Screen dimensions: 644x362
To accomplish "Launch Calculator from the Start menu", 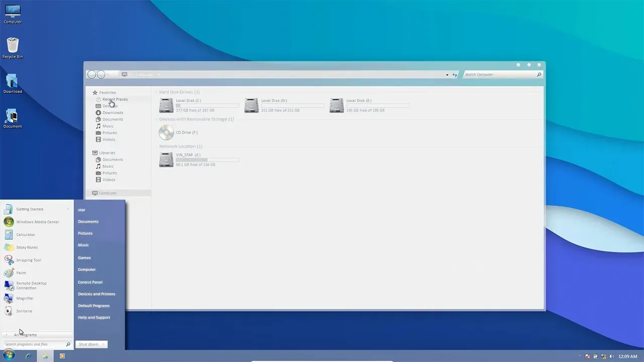I will [x=25, y=235].
